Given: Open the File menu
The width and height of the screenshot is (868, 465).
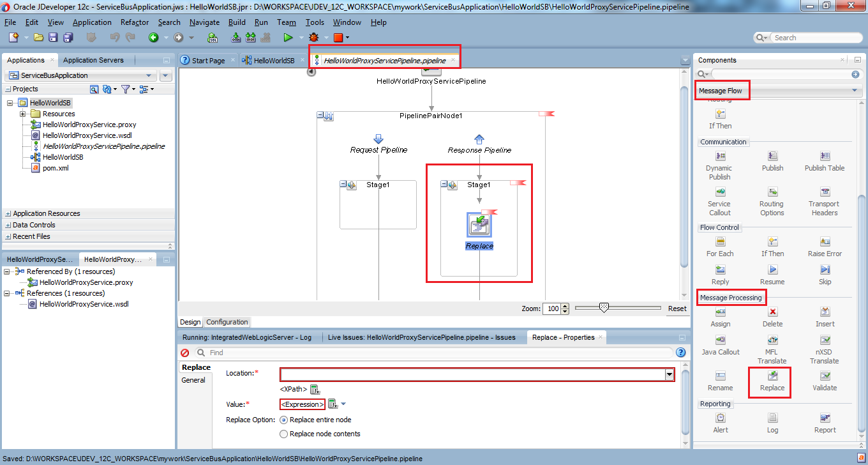Looking at the screenshot, I should [x=10, y=22].
